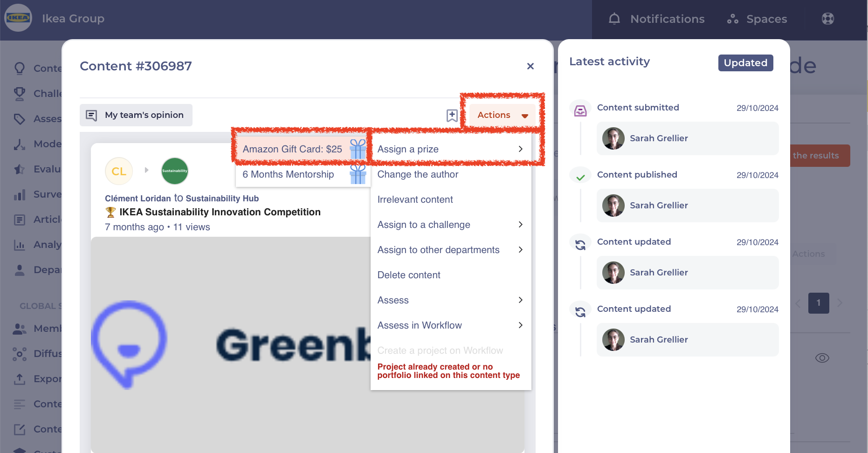Click the orange results button behind the panel
The width and height of the screenshot is (868, 453).
pyautogui.click(x=820, y=156)
